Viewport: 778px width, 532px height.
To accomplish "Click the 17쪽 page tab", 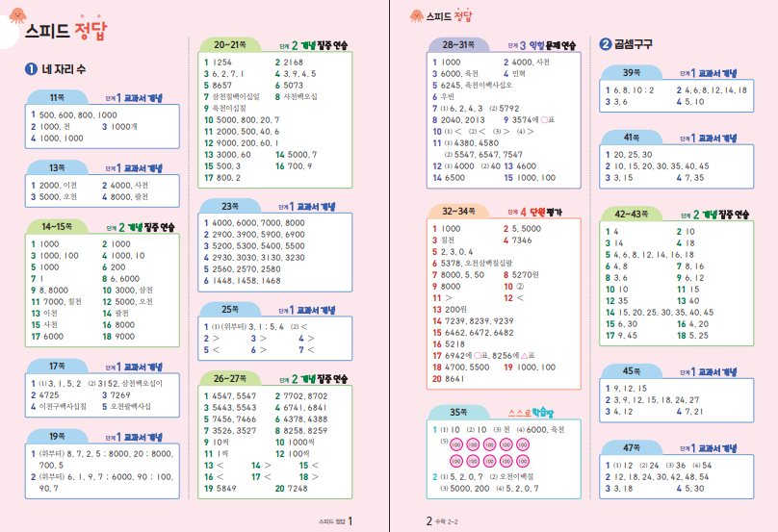I will point(57,366).
